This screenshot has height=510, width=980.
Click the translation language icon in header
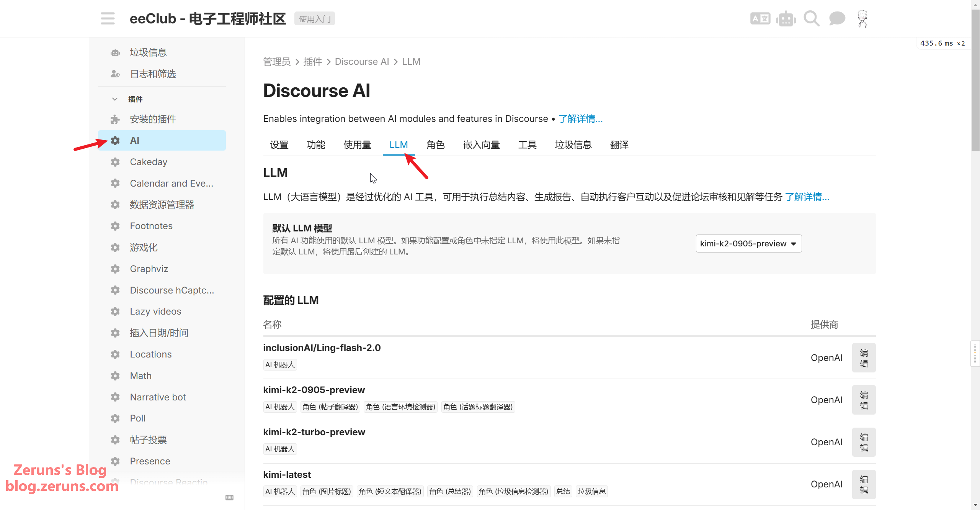[760, 18]
